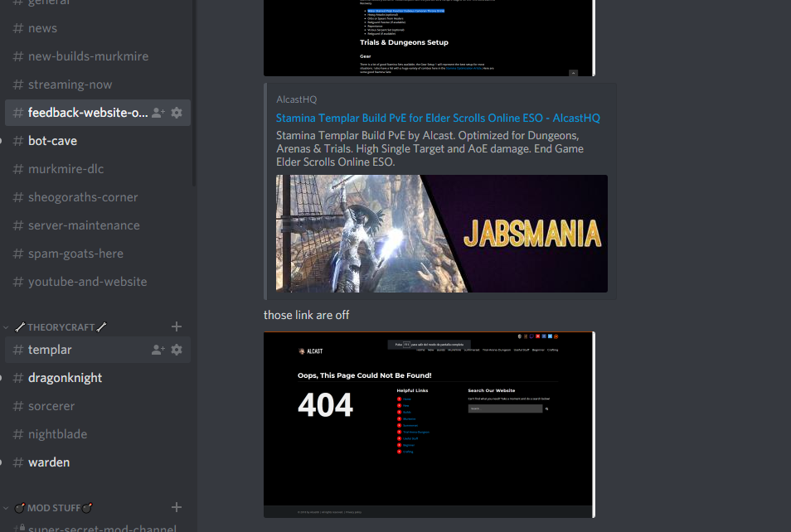791x532 pixels.
Task: Switch to dragonknight channel
Action: [x=98, y=378]
